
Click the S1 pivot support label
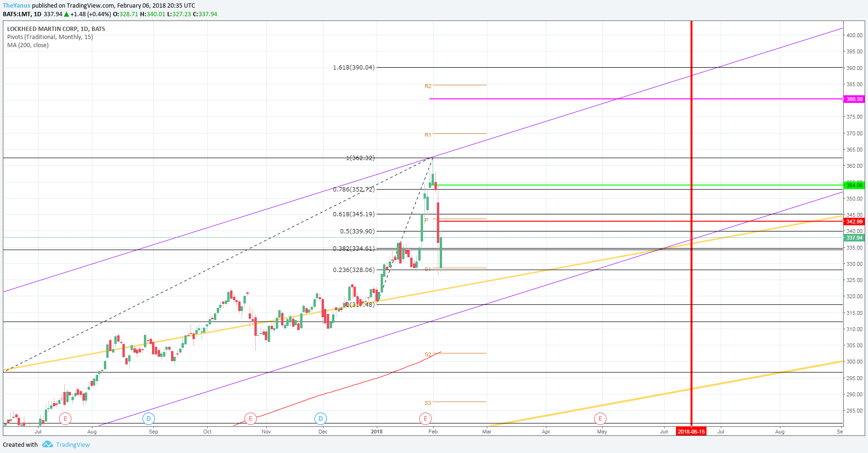428,270
